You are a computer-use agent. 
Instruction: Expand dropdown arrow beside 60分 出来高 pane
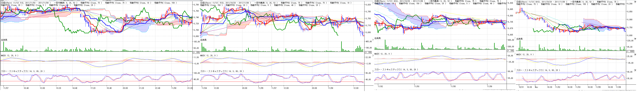(635, 39)
